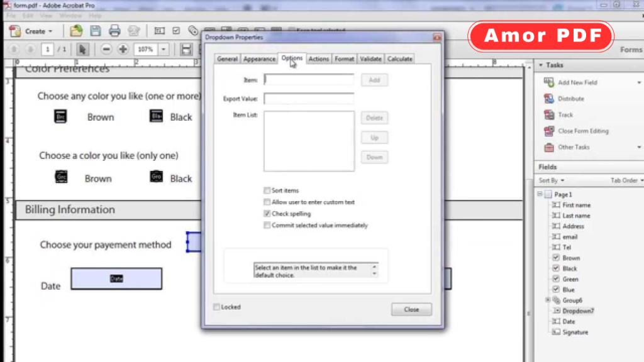Click the scrolling page display icon
This screenshot has height=362, width=644.
click(186, 49)
